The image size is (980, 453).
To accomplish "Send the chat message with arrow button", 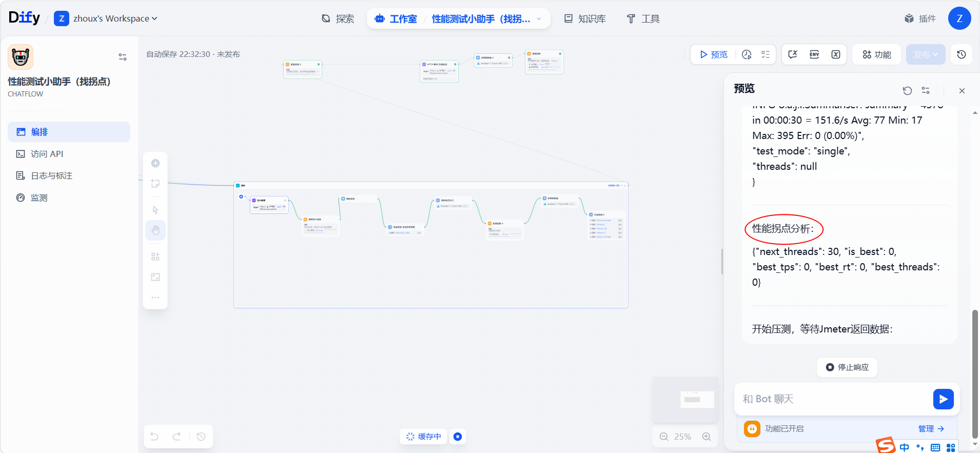I will pos(943,399).
